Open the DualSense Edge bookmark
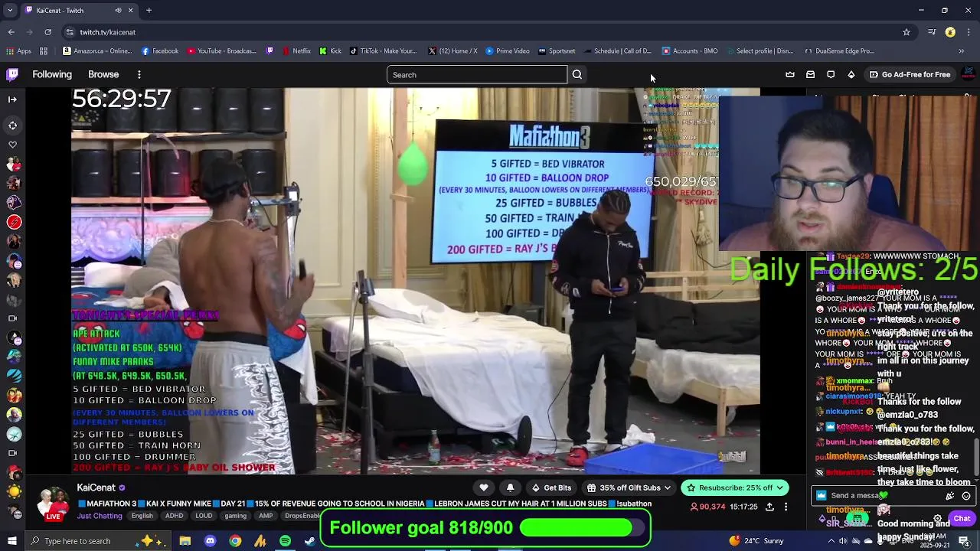The width and height of the screenshot is (980, 551). 839,51
